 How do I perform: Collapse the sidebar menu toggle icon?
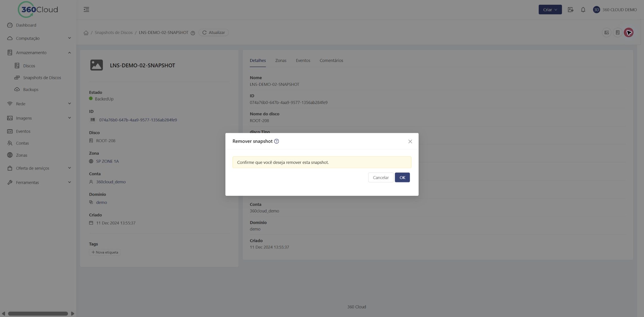tap(86, 10)
